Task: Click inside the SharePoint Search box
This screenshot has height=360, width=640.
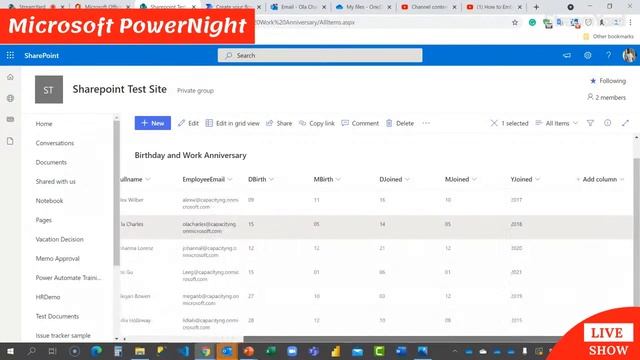Action: point(320,55)
